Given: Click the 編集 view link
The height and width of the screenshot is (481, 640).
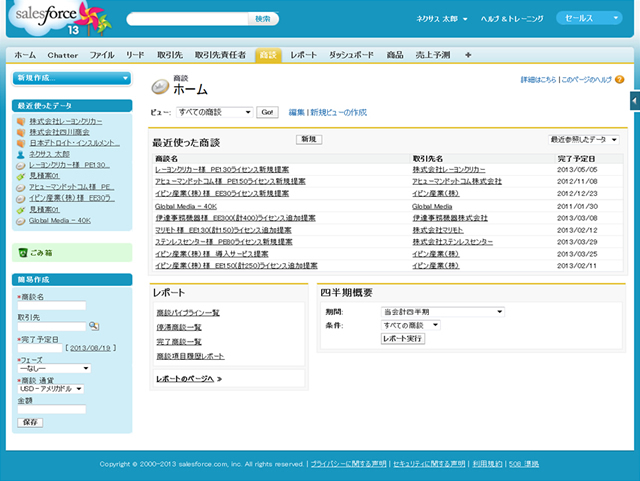Looking at the screenshot, I should click(296, 112).
